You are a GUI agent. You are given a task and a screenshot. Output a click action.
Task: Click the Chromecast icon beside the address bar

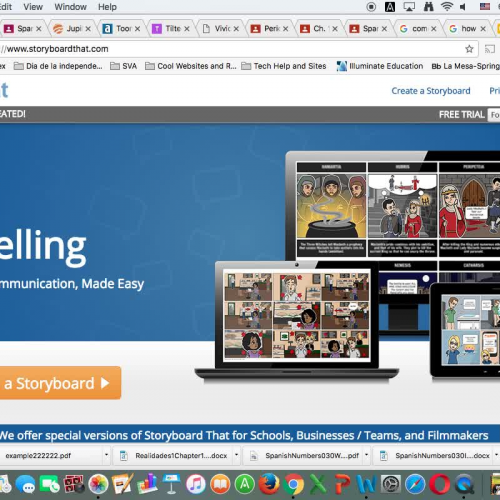[489, 49]
